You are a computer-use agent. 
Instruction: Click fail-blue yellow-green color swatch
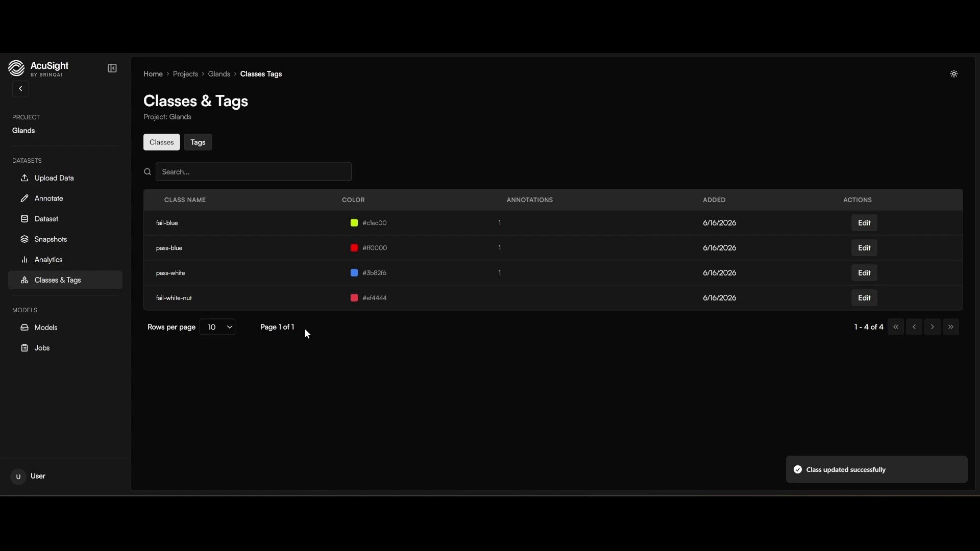354,223
